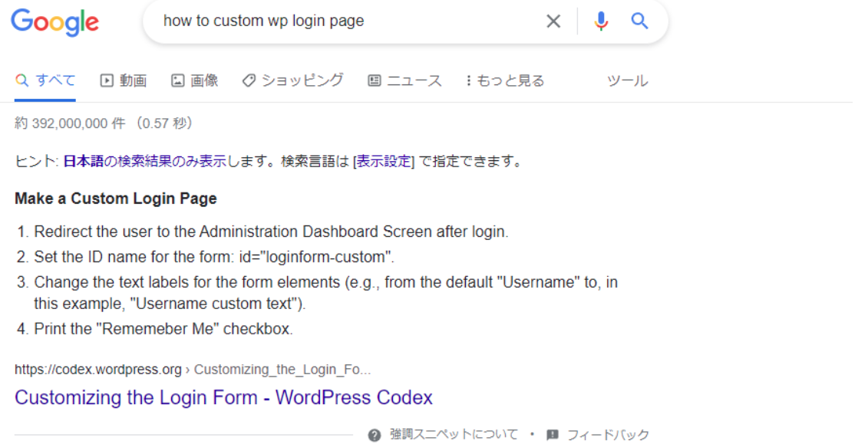Screen dimensions: 868x444
Task: Switch to the 動画 tab
Action: click(x=124, y=81)
